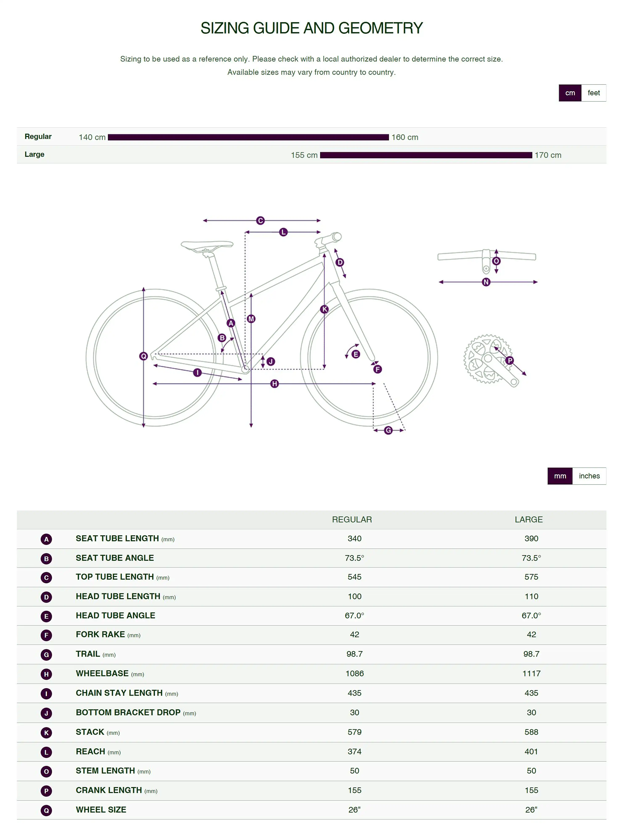Click the H wheelbase marker on the diagram
The width and height of the screenshot is (623, 840).
(275, 384)
